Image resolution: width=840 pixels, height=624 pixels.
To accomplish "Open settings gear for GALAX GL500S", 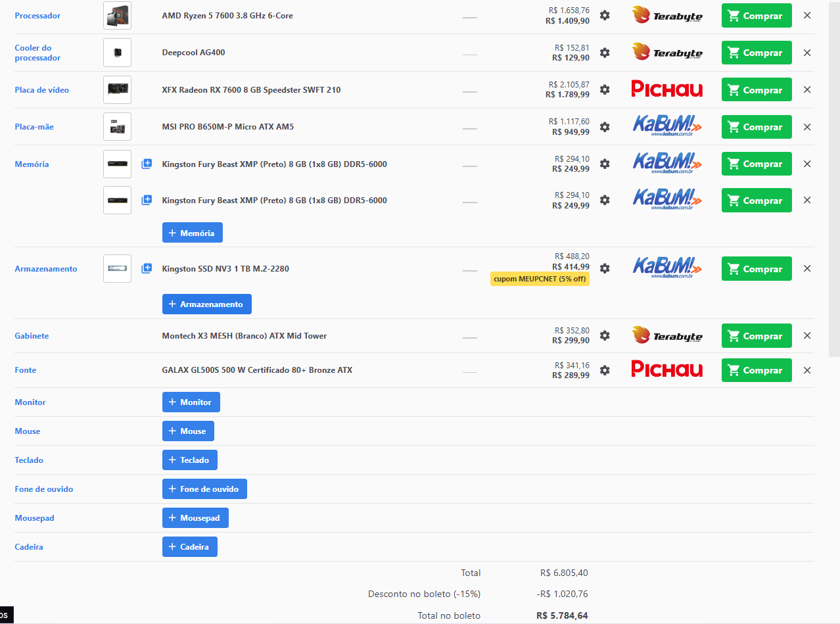I will point(605,370).
